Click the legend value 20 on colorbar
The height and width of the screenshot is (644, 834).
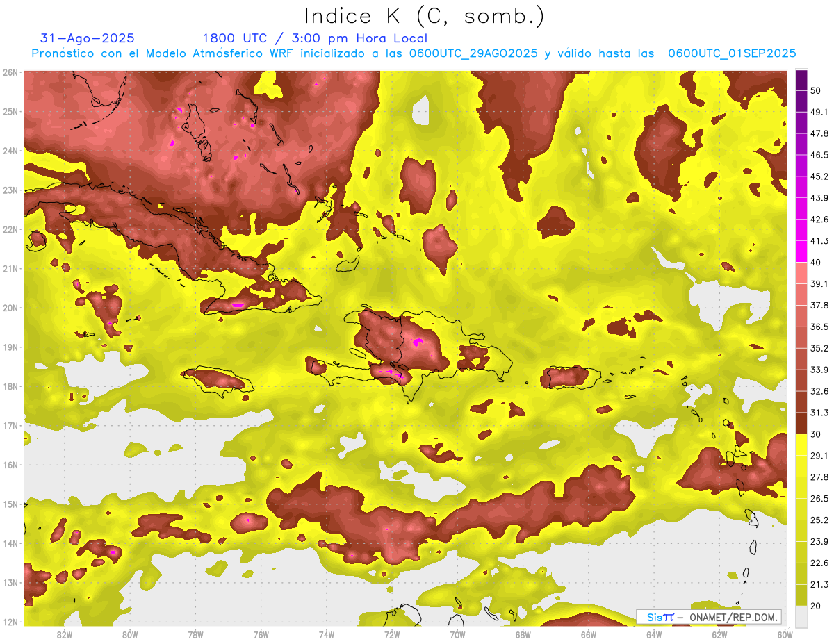point(815,606)
